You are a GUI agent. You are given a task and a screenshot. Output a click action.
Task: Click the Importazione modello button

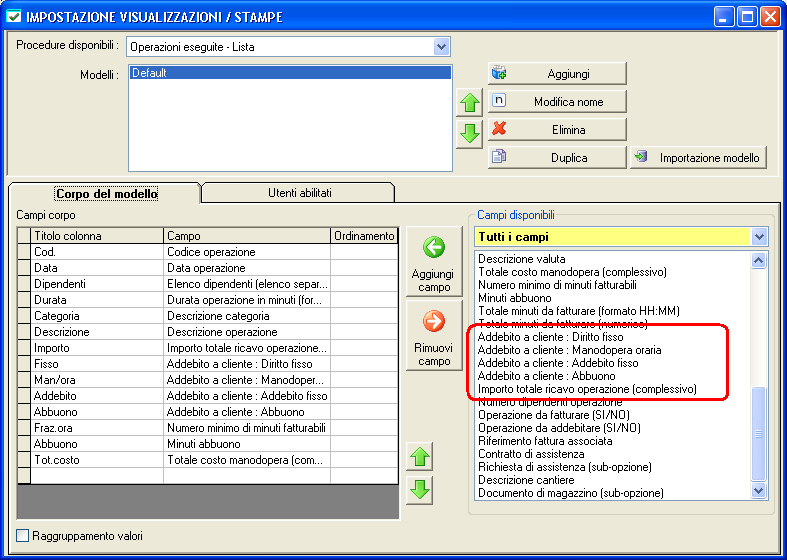pyautogui.click(x=698, y=158)
